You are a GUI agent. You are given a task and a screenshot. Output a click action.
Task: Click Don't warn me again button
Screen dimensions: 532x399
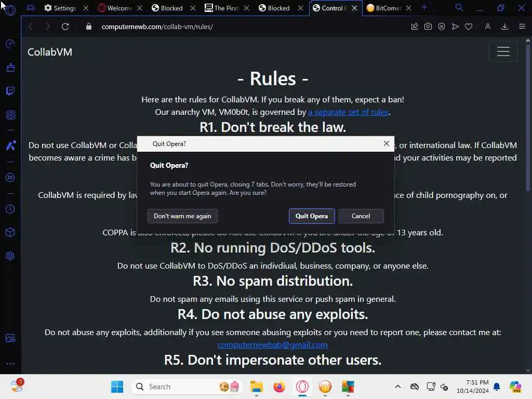[182, 216]
